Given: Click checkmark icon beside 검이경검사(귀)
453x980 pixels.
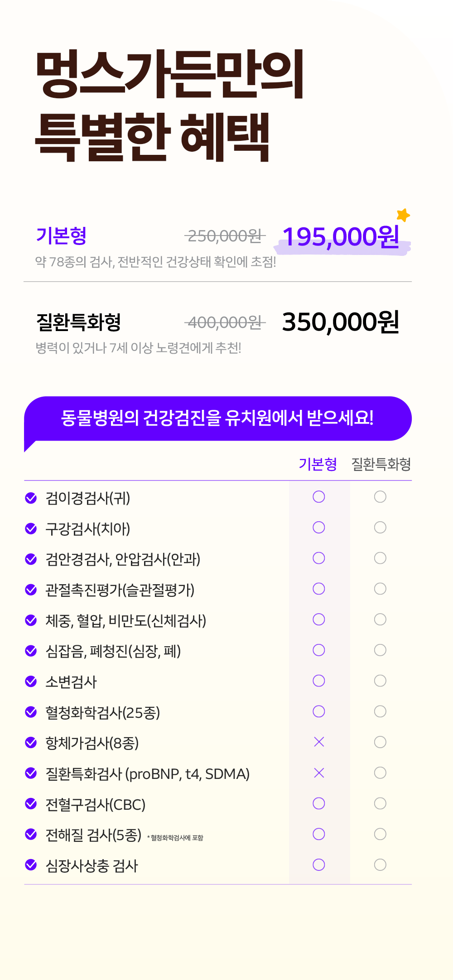Looking at the screenshot, I should click(31, 498).
